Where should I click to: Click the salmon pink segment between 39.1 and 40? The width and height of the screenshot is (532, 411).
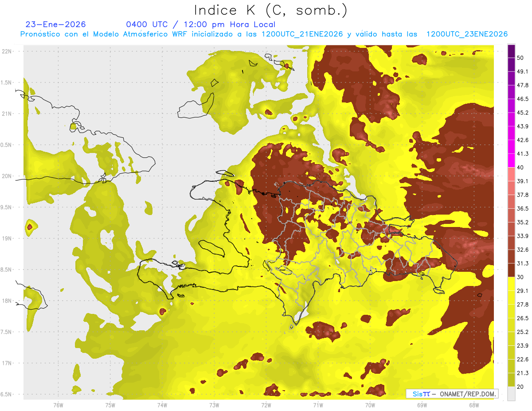tap(511, 174)
